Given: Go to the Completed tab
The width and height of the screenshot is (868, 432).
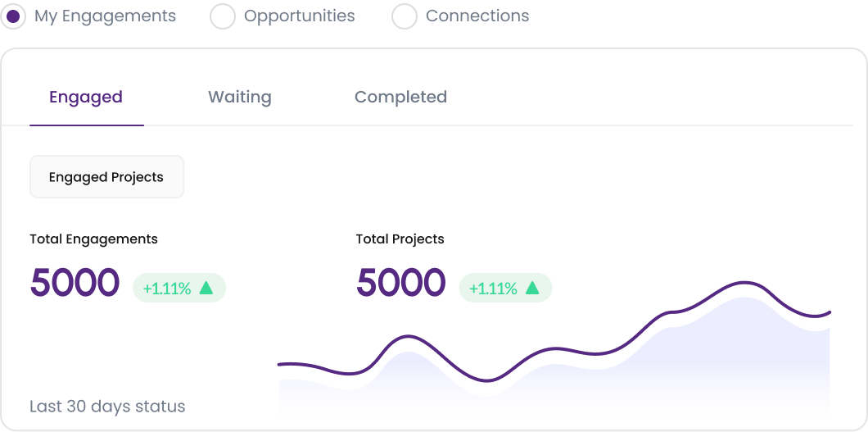Looking at the screenshot, I should pyautogui.click(x=400, y=98).
